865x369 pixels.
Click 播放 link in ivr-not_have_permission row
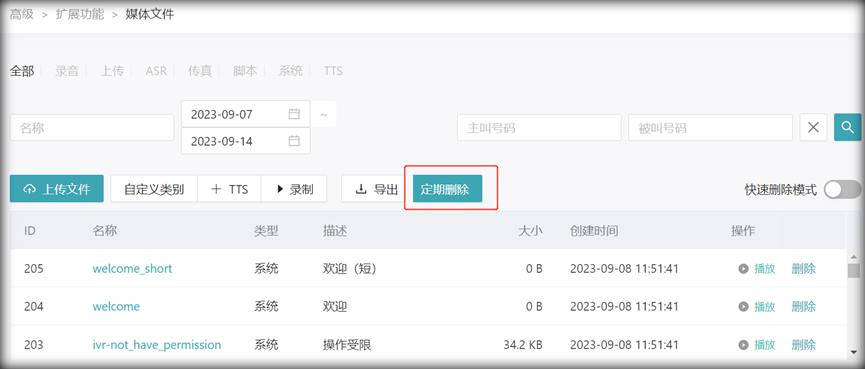[x=765, y=345]
